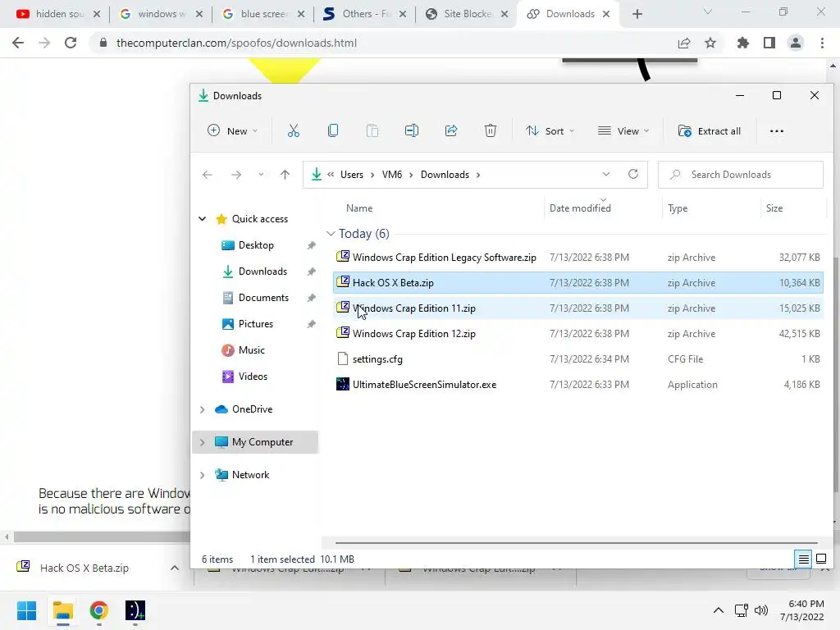The image size is (840, 630).
Task: Click the Share icon in Explorer toolbar
Action: tap(451, 130)
